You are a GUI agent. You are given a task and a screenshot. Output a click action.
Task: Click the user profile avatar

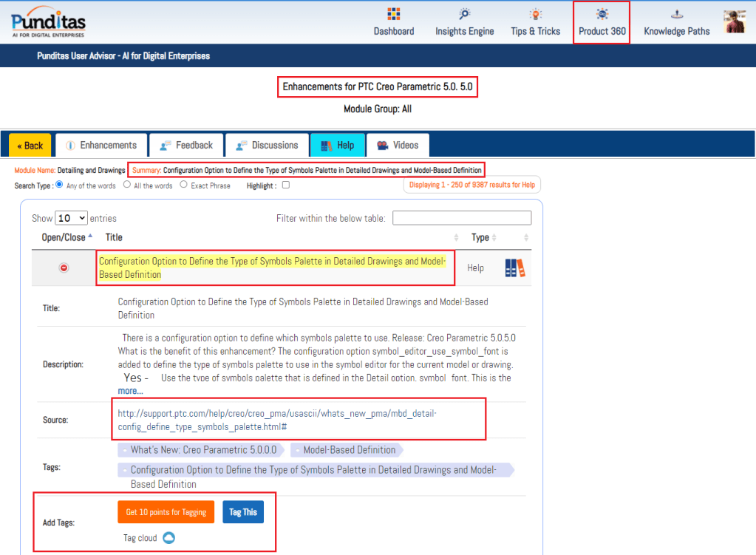click(734, 21)
